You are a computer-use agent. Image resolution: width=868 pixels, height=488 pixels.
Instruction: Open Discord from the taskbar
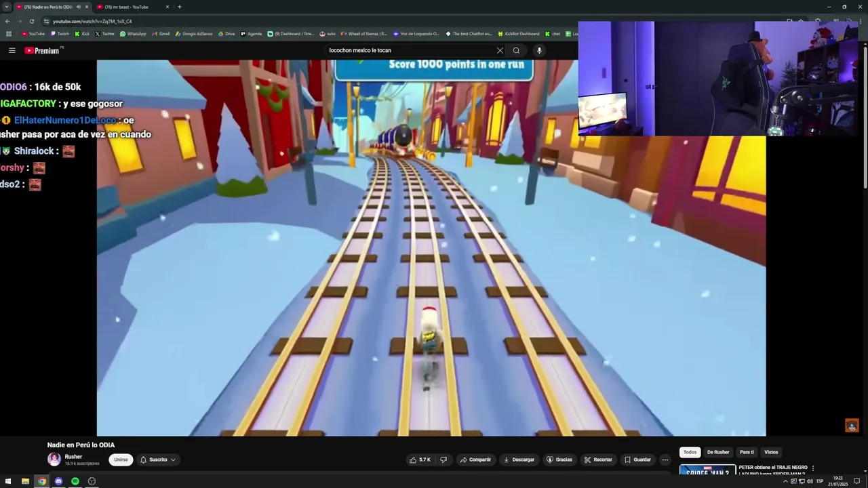click(58, 481)
